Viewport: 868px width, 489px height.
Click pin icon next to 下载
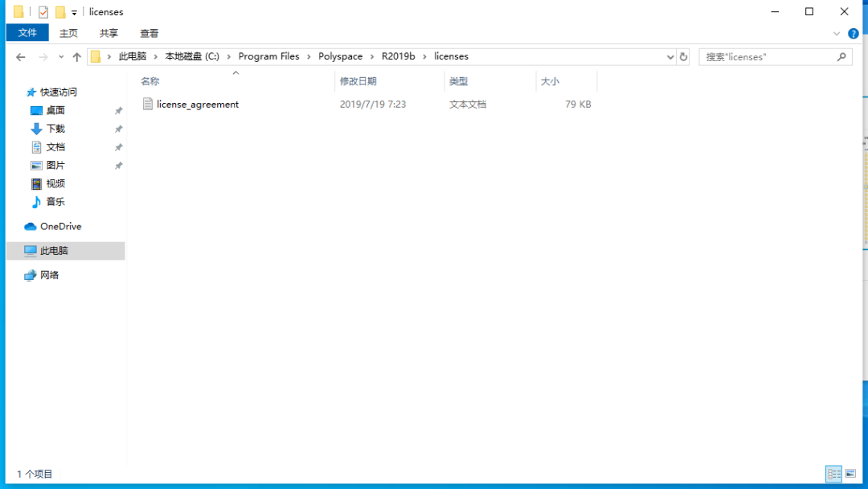coord(118,129)
